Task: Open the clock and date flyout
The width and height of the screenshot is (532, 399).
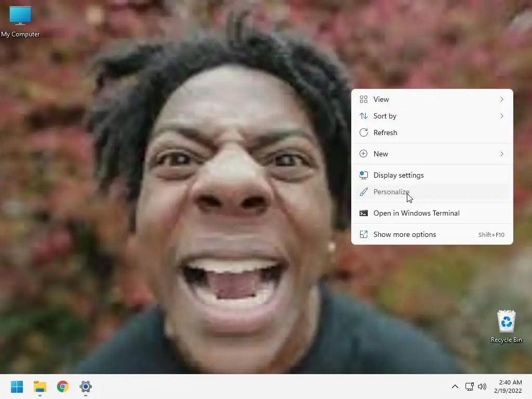Action: [508, 387]
